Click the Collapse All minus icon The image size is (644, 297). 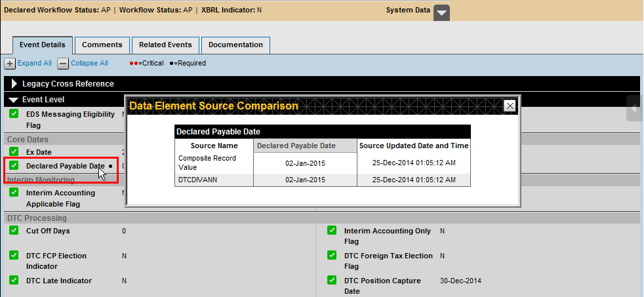tap(63, 63)
